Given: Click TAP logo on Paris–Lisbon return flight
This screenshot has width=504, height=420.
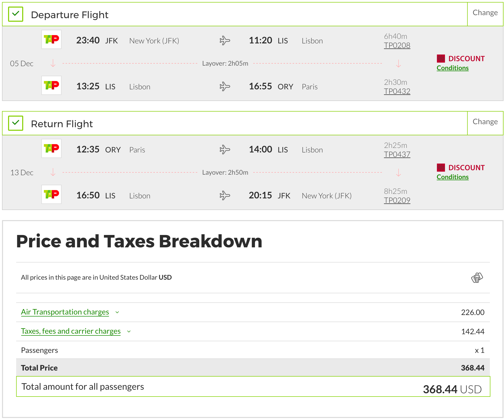Looking at the screenshot, I should (x=51, y=148).
